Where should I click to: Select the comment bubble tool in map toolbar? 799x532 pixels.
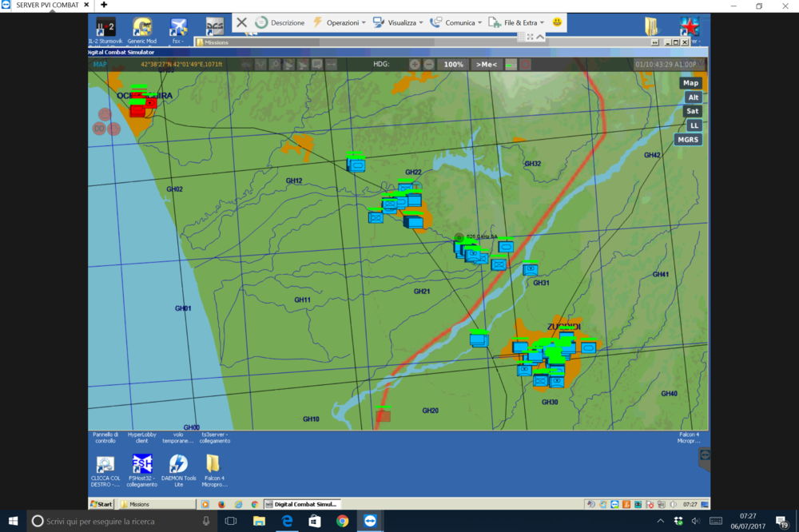pos(317,64)
